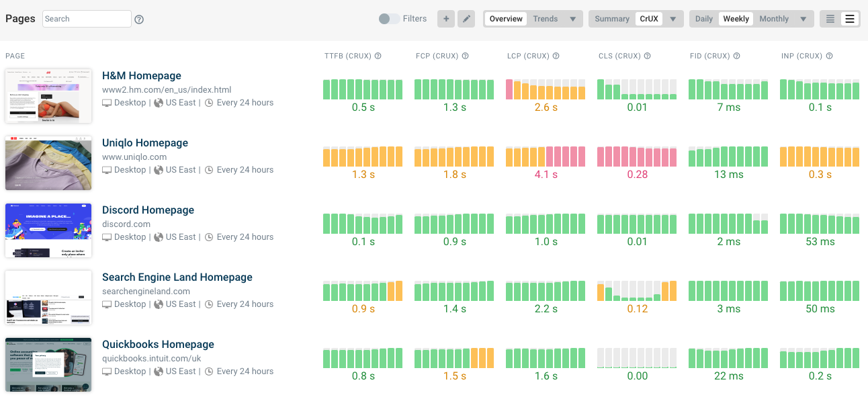Select the CrUX tab

click(649, 19)
